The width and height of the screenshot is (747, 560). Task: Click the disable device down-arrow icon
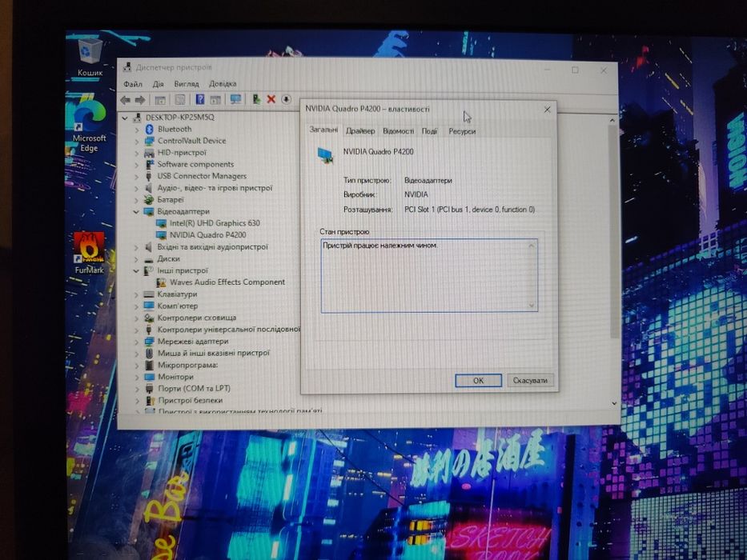pyautogui.click(x=286, y=99)
